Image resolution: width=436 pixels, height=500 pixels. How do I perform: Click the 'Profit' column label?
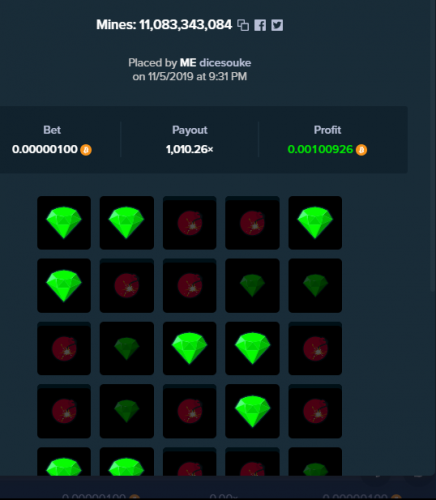[x=327, y=130]
